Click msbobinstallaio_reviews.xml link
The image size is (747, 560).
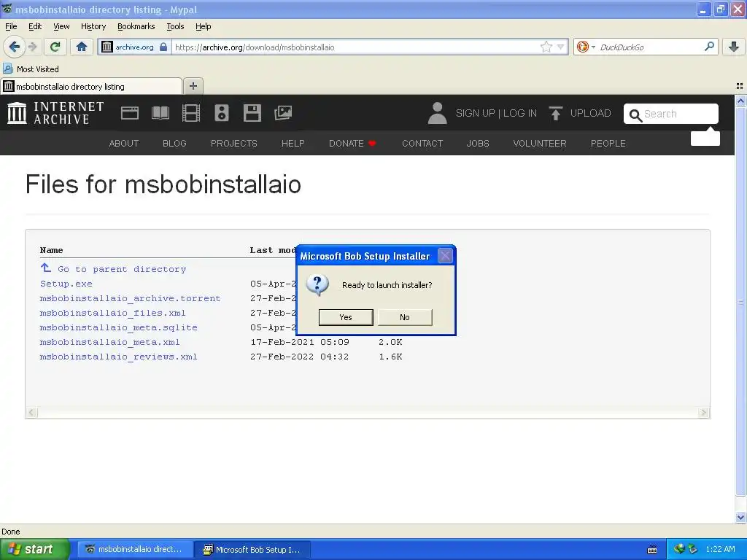tap(119, 357)
